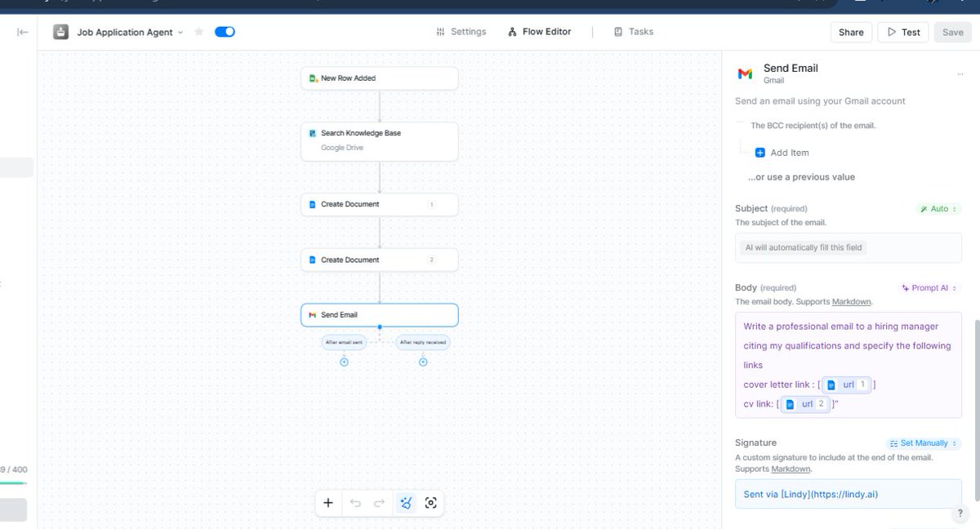Open help with the question mark button

pos(960,513)
